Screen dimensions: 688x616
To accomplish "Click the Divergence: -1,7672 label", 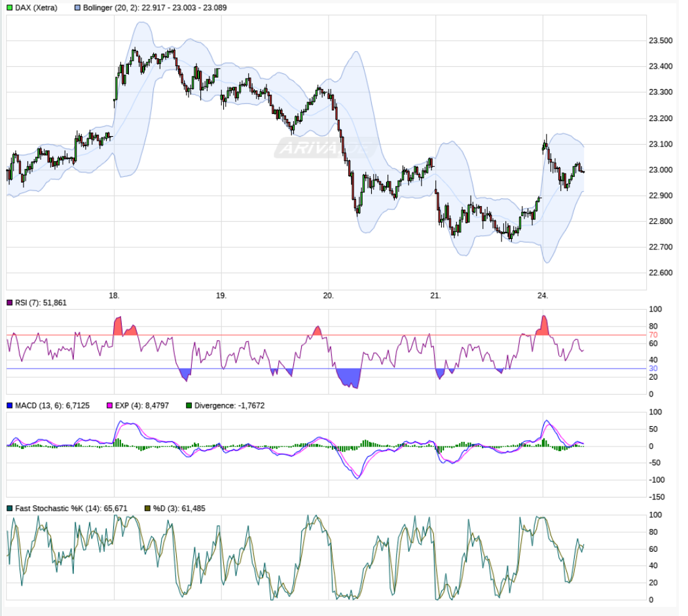I will click(x=230, y=405).
